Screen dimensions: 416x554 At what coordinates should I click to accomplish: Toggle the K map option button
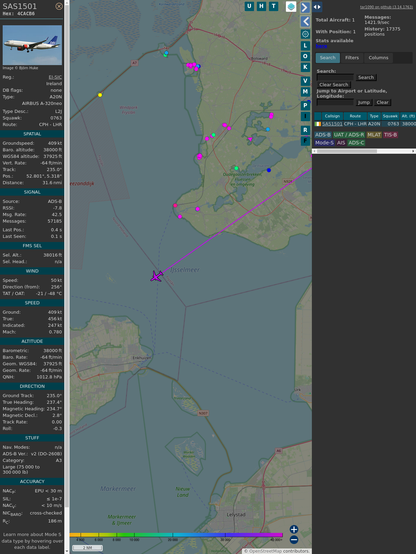tap(305, 67)
